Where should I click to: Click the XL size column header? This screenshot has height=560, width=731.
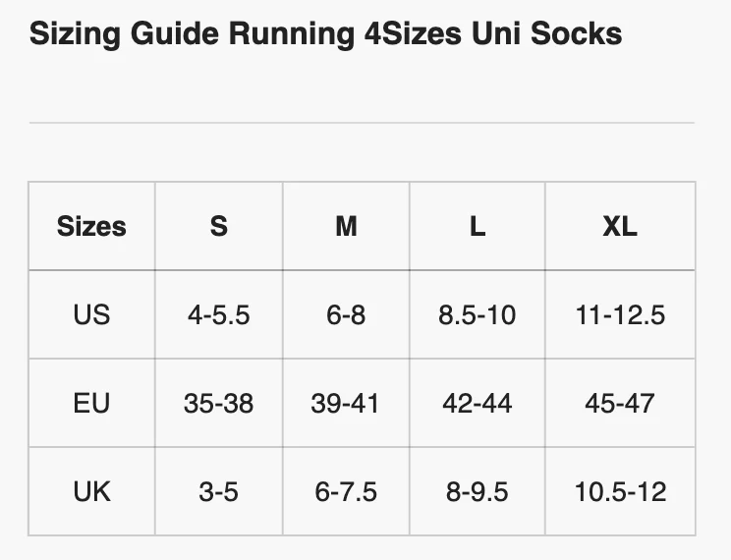coord(620,226)
